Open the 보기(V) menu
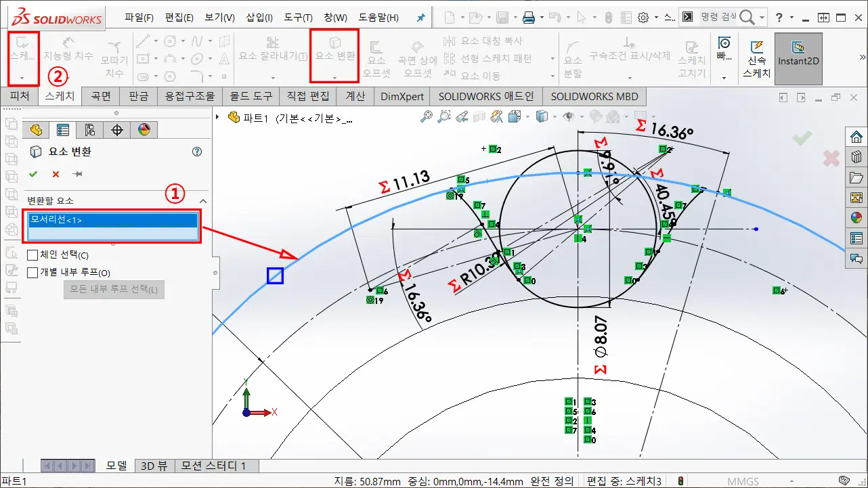Image resolution: width=868 pixels, height=488 pixels. click(219, 18)
